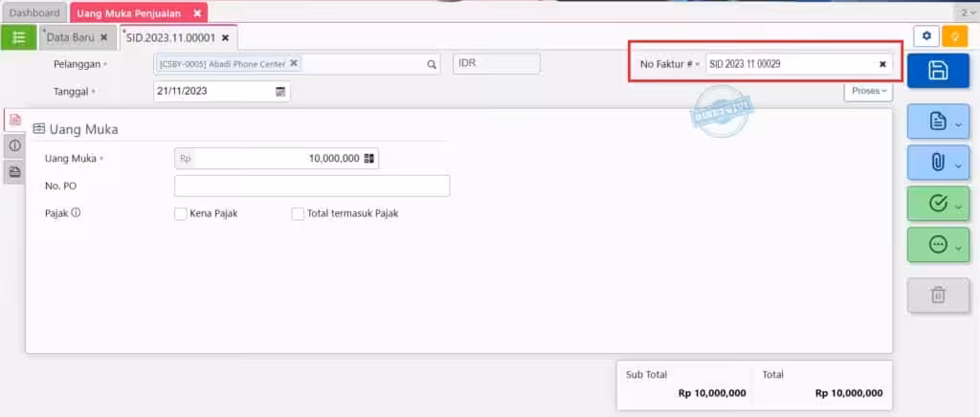Click the IDR currency field

497,64
